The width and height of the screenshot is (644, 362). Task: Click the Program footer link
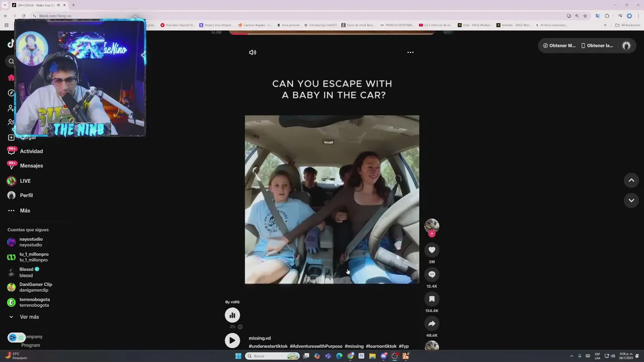pyautogui.click(x=31, y=345)
